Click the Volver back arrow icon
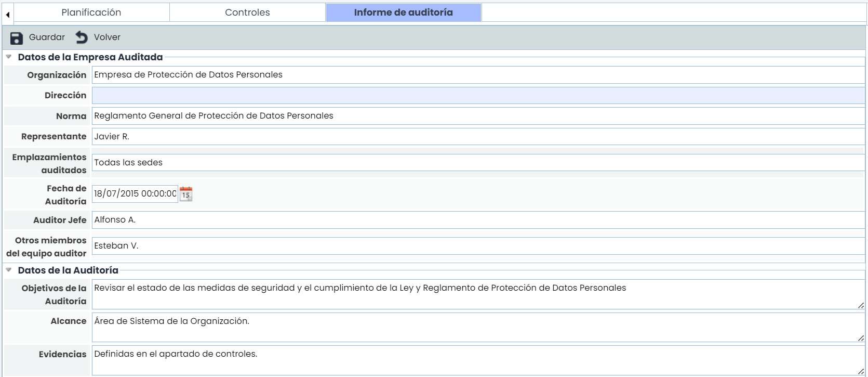 pos(82,37)
